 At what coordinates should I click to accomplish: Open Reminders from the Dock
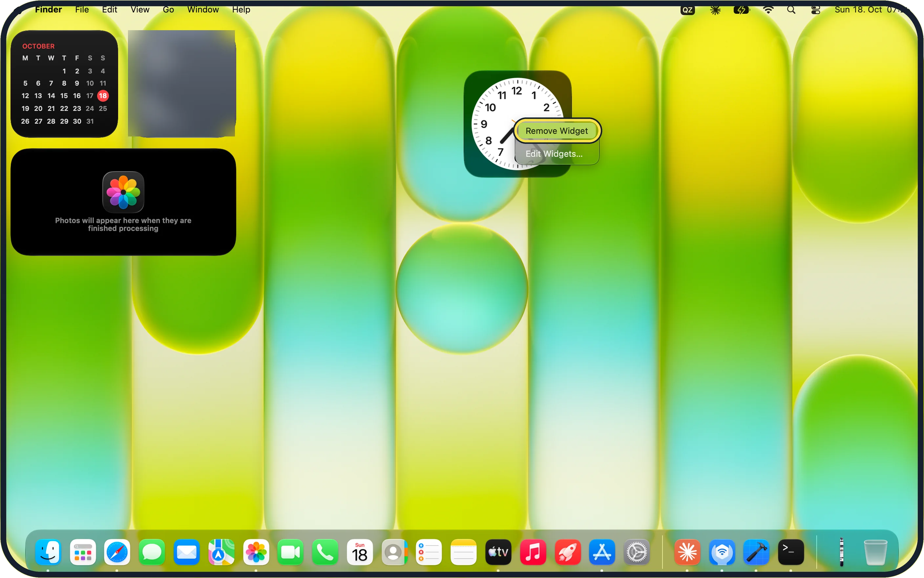coord(429,552)
